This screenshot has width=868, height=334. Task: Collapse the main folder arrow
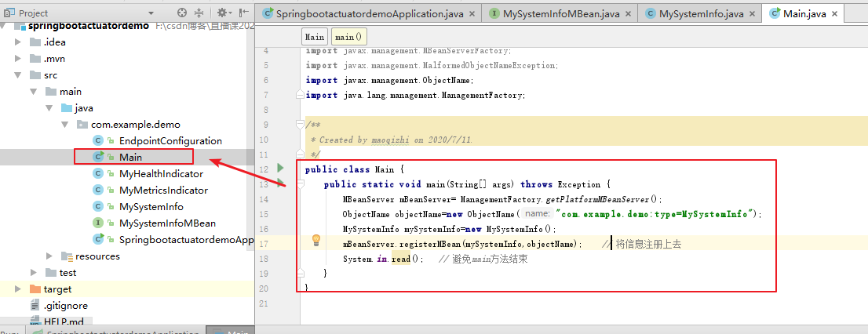tap(34, 92)
